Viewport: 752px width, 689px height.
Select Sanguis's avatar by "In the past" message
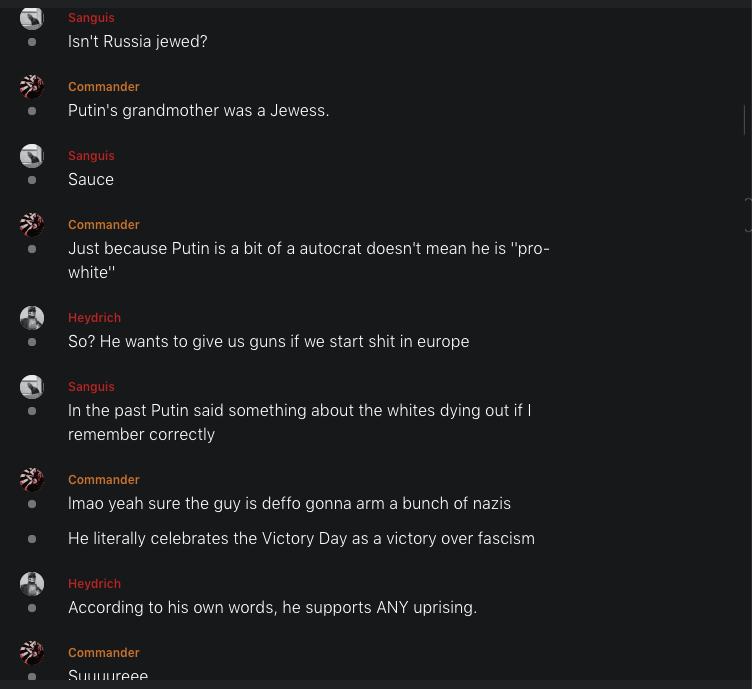click(x=32, y=387)
